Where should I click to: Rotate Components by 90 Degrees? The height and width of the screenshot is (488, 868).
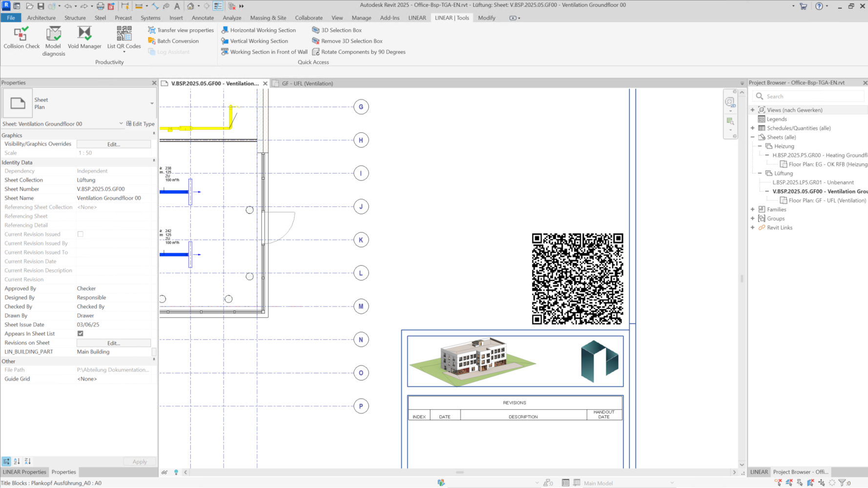click(x=359, y=52)
